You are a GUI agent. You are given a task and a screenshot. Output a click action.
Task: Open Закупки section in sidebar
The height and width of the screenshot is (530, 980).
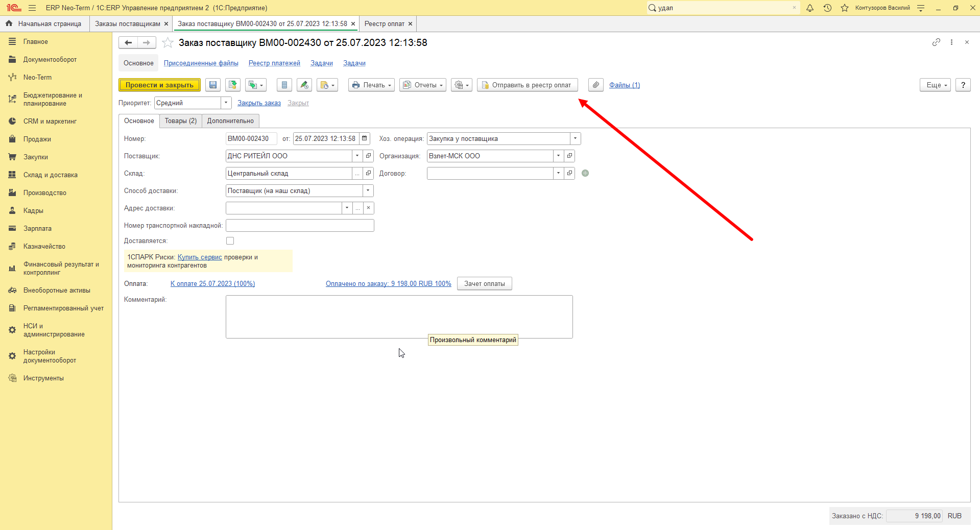[36, 157]
